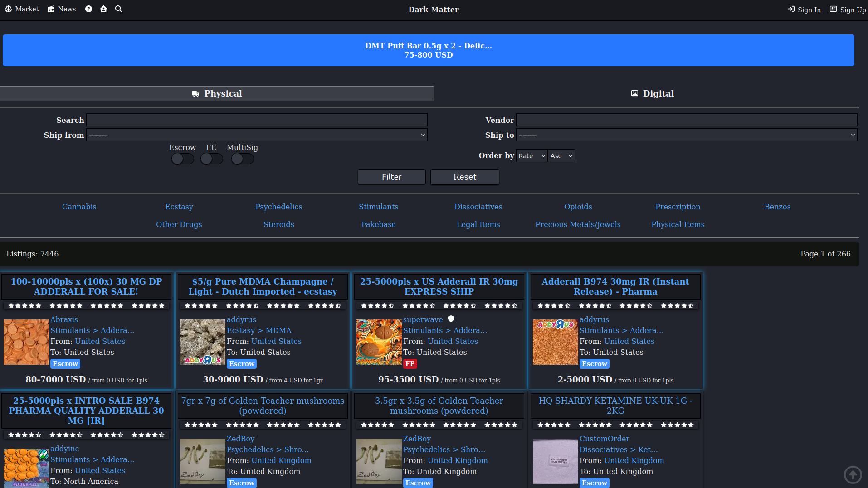The image size is (868, 488).
Task: Switch to the Physical tab
Action: click(217, 94)
